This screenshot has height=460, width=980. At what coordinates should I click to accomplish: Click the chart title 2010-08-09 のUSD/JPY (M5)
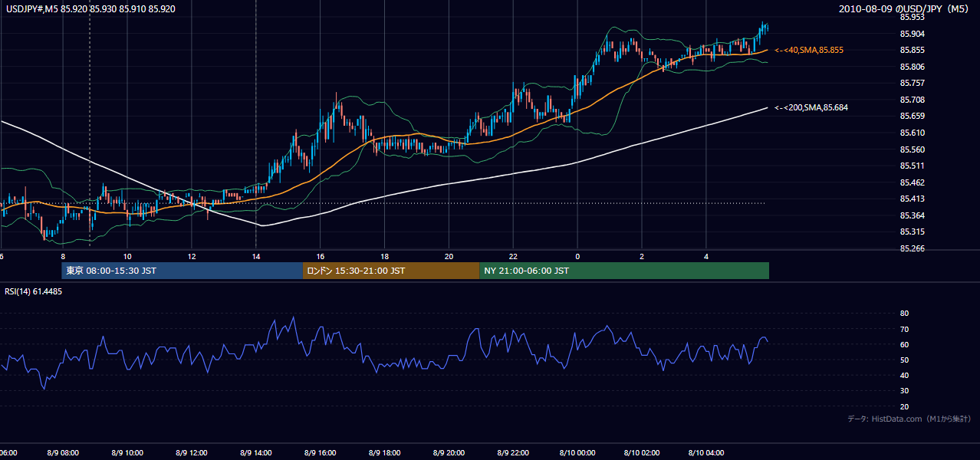[x=905, y=8]
